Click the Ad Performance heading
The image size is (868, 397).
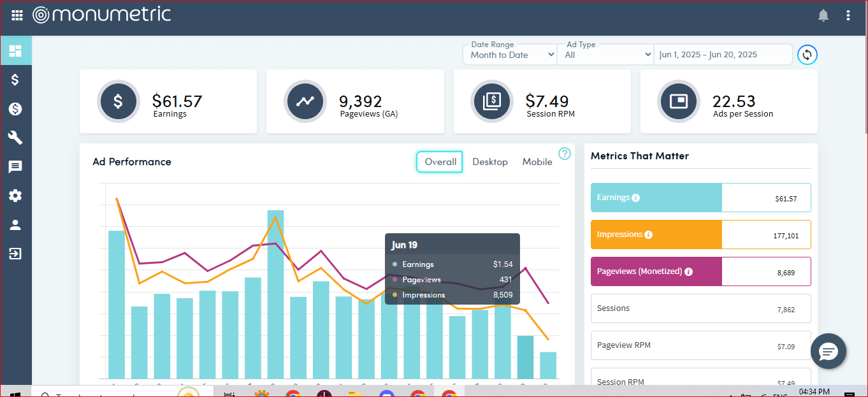coord(132,162)
